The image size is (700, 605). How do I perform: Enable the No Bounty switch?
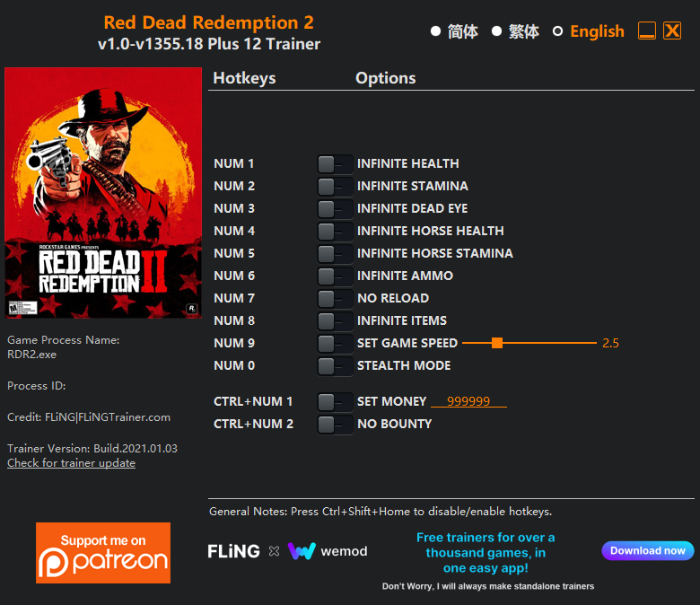pos(335,425)
